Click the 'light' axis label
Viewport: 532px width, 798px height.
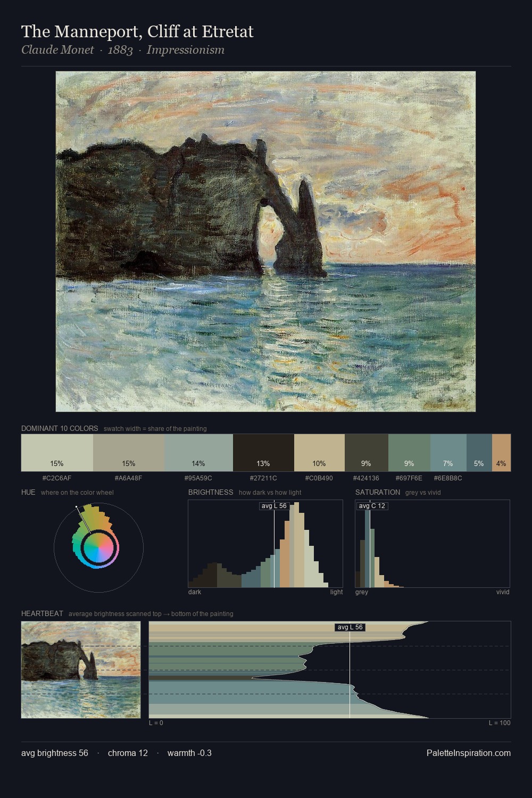(x=336, y=592)
